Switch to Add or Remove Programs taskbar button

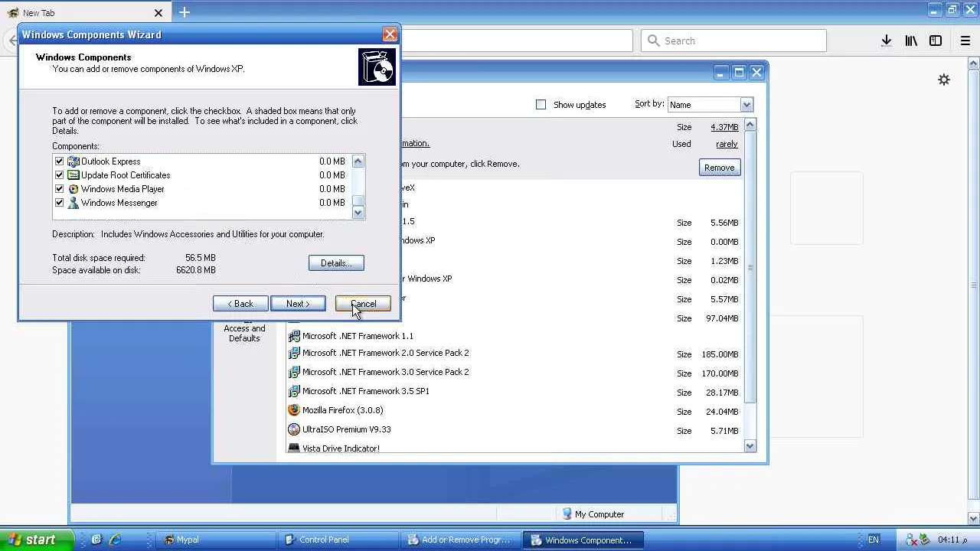[460, 540]
